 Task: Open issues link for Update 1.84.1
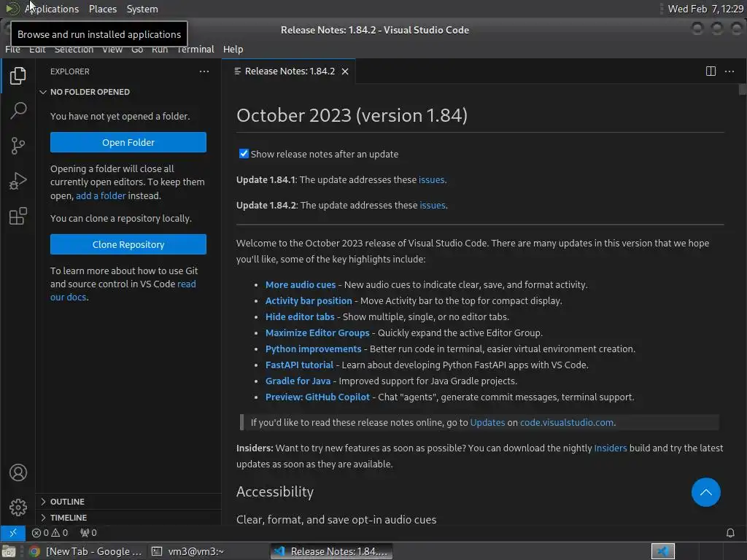(x=431, y=179)
